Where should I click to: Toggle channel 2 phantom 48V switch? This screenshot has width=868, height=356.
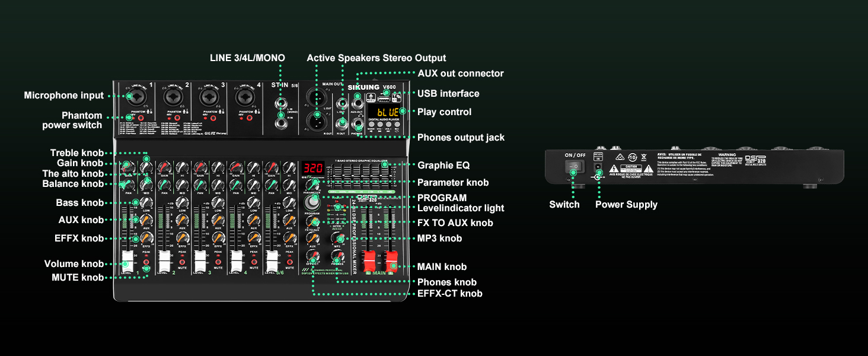pyautogui.click(x=178, y=117)
